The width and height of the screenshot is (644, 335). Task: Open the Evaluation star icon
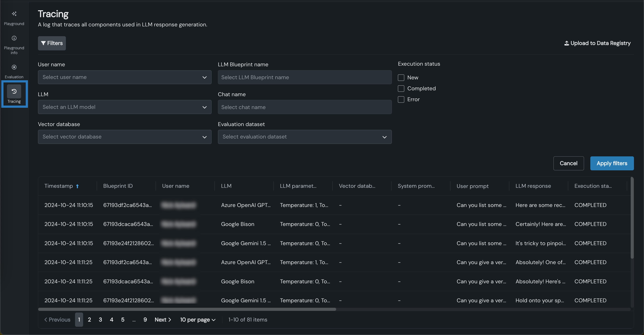click(14, 67)
